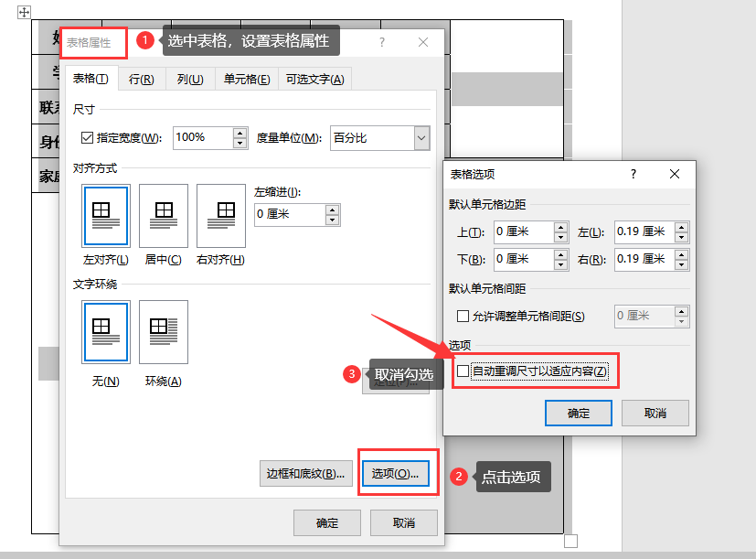Click the 左(L) 0.19 厘米 input field

(644, 232)
